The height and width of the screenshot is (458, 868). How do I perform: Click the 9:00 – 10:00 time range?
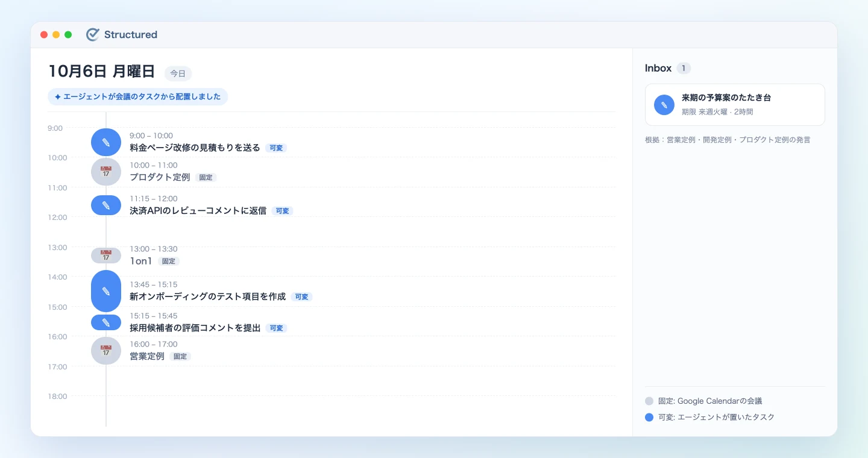(x=151, y=136)
